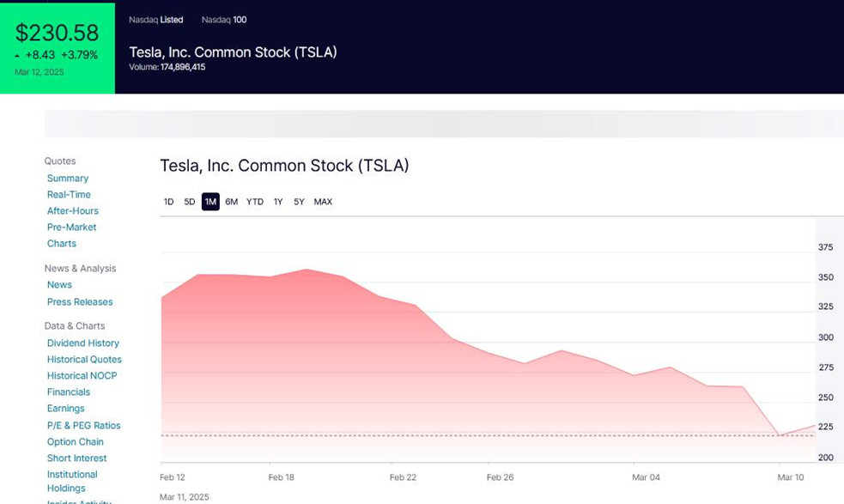Go to After-Hours quotes
The image size is (844, 504).
click(x=73, y=211)
